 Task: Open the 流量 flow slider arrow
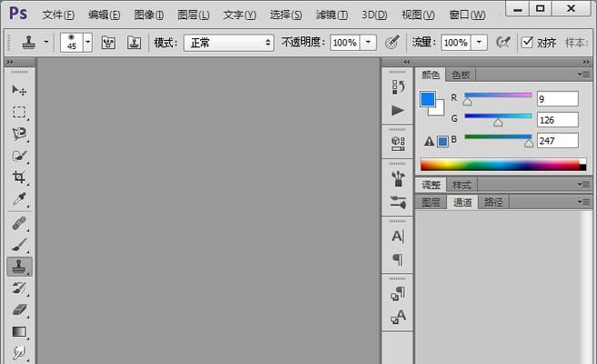click(479, 42)
